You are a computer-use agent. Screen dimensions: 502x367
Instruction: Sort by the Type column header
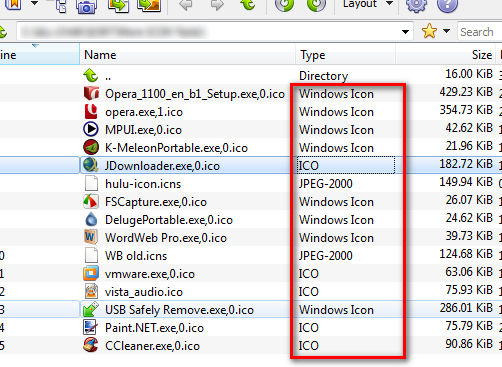(346, 55)
